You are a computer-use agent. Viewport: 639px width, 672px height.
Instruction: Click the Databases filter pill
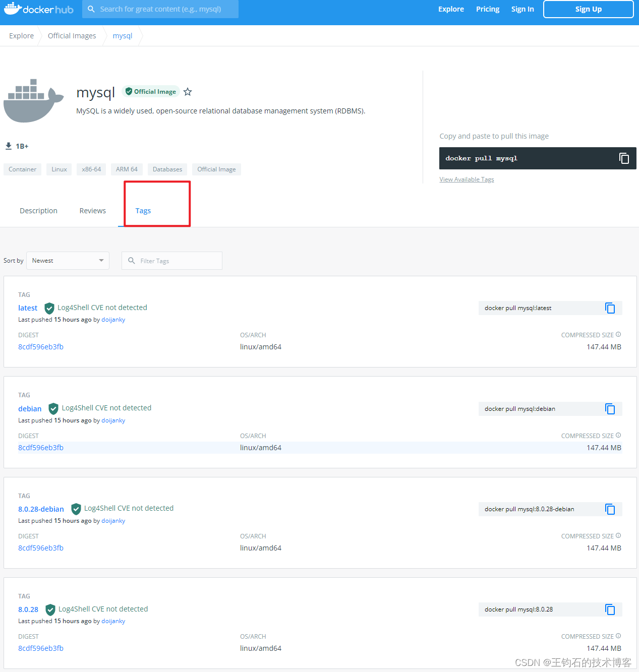click(x=167, y=169)
